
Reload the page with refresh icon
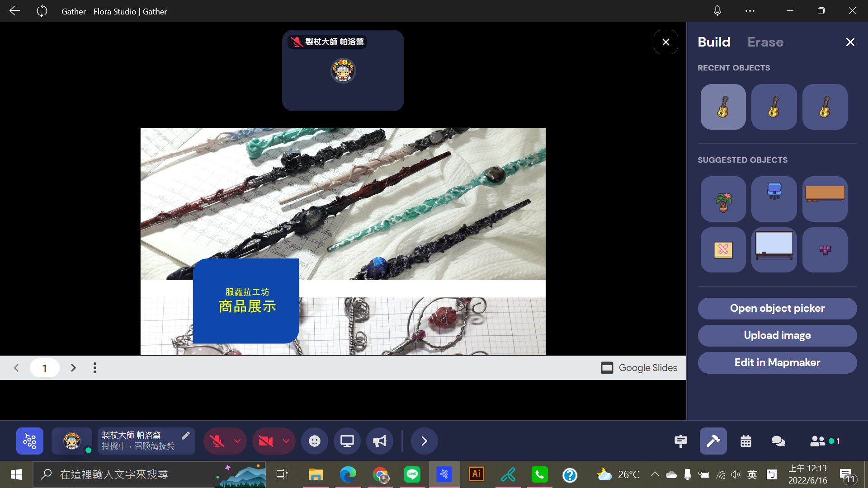pos(42,11)
